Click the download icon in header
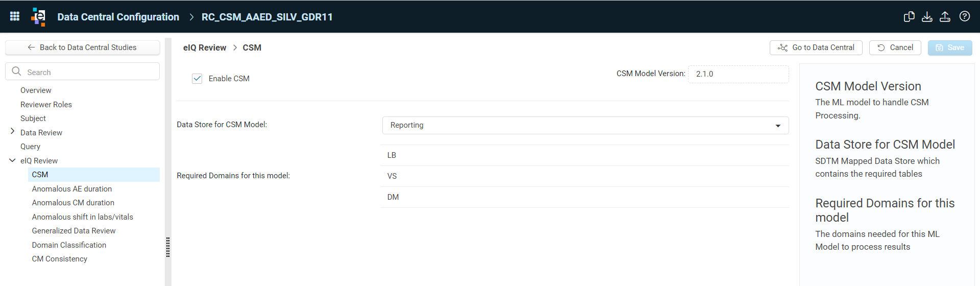 (x=927, y=16)
